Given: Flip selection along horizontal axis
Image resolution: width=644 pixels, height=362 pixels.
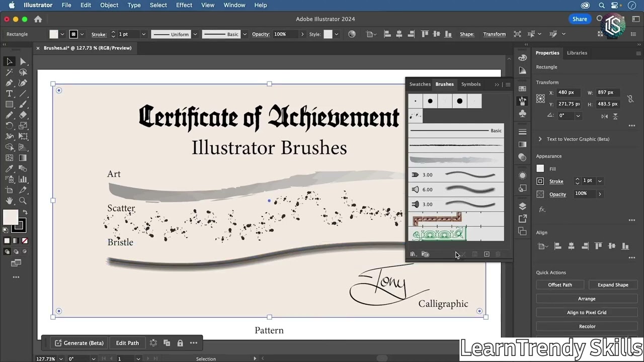Looking at the screenshot, I should point(605,116).
